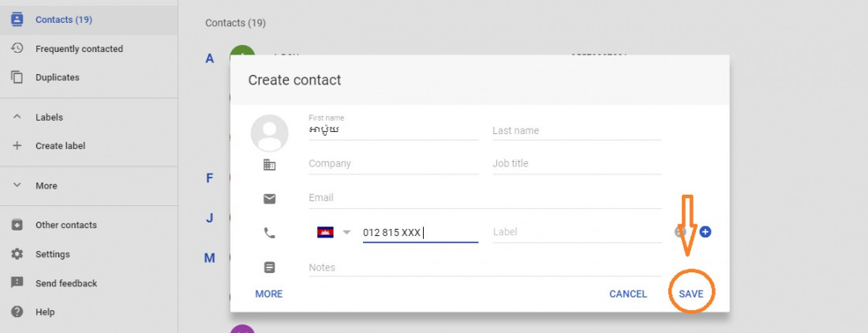Click the Send feedback icon
Screen dimensions: 868x333
click(x=17, y=282)
